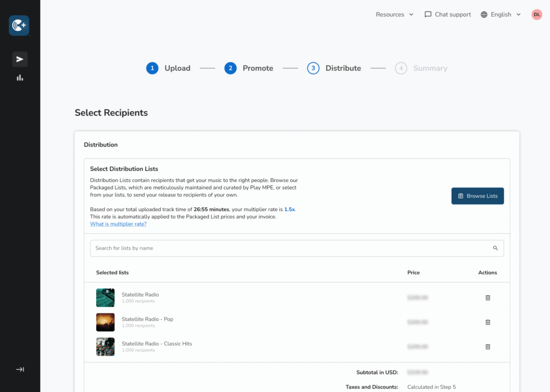Select step 3 Distribute

point(334,68)
